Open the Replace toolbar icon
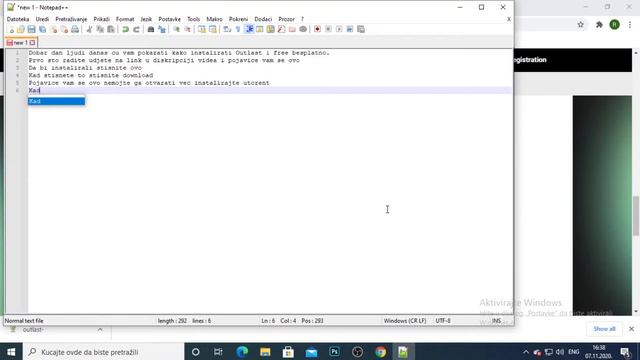Screen dimensions: 640x360 pyautogui.click(x=162, y=29)
